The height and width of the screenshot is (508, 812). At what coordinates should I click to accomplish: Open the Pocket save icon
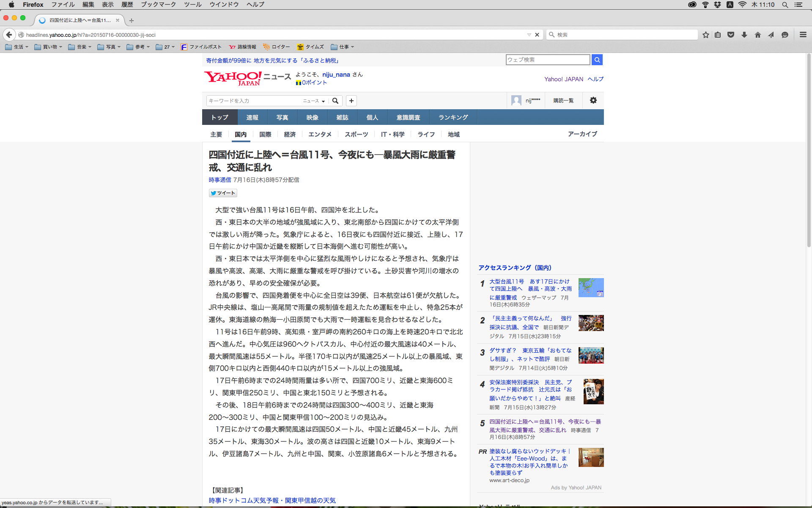[731, 35]
